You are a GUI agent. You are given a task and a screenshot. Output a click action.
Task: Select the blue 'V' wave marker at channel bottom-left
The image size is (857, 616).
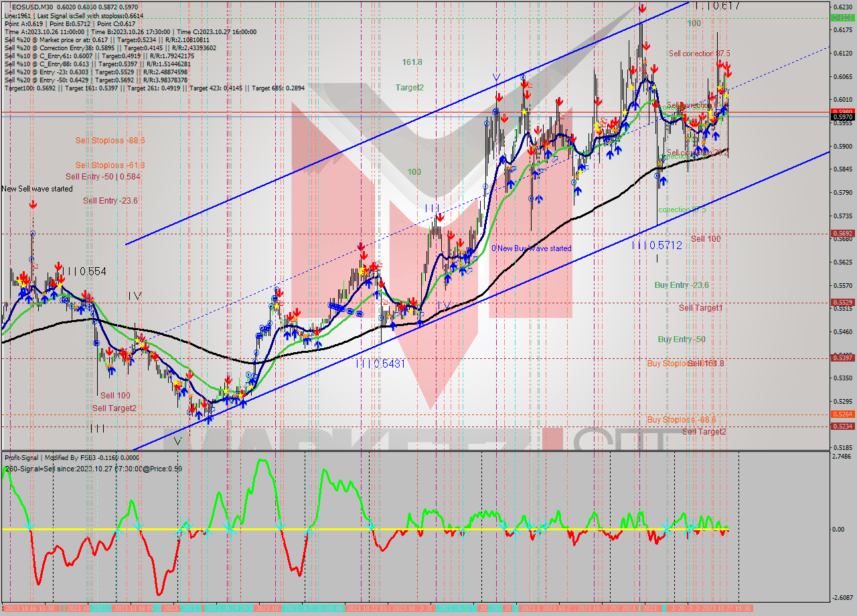(177, 441)
